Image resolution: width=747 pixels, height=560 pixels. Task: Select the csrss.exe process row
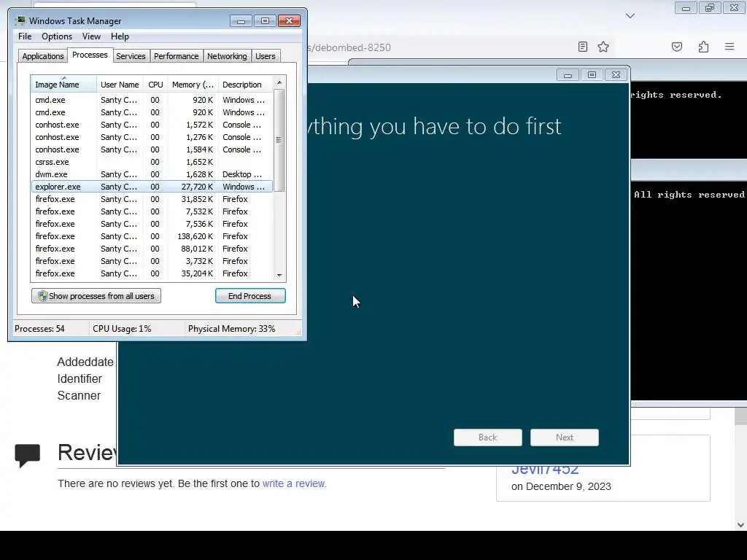(x=152, y=162)
